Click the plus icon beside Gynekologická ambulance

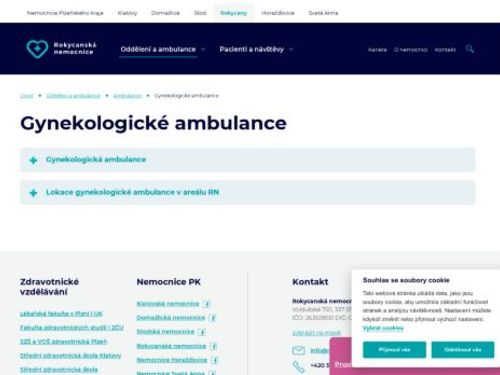33,160
